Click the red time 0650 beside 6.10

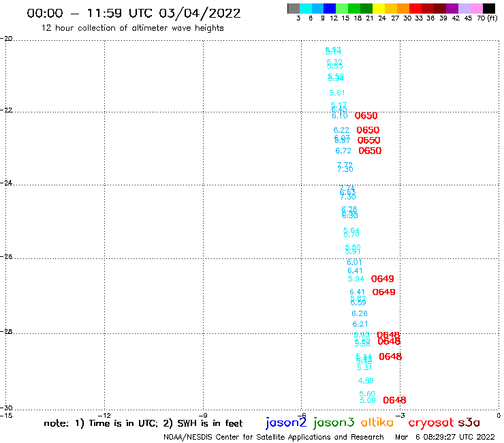(366, 115)
